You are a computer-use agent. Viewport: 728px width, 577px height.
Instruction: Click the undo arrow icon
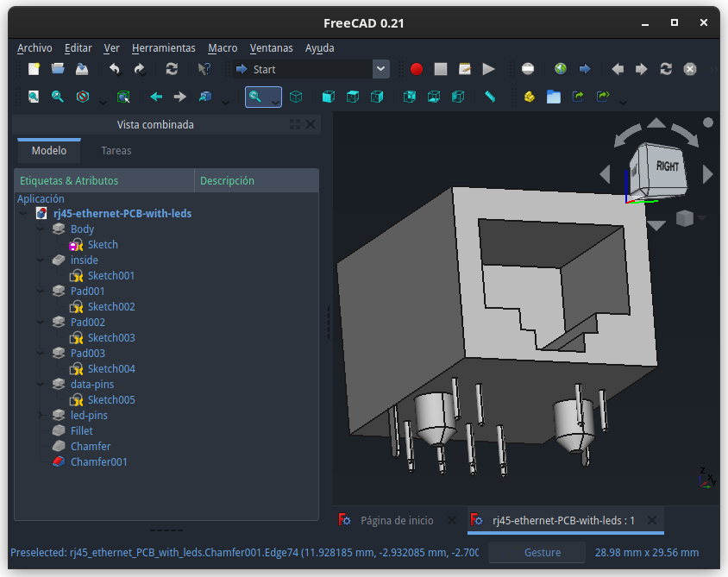tap(114, 69)
